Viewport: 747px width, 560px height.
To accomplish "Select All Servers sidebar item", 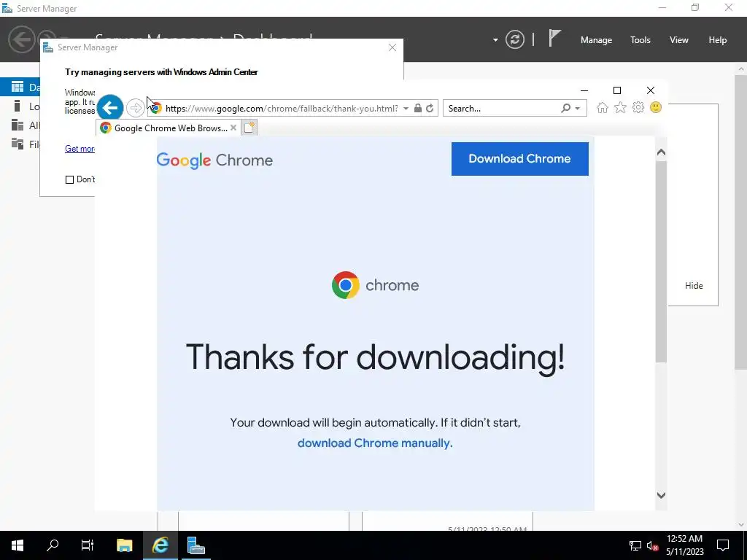I will click(20, 125).
